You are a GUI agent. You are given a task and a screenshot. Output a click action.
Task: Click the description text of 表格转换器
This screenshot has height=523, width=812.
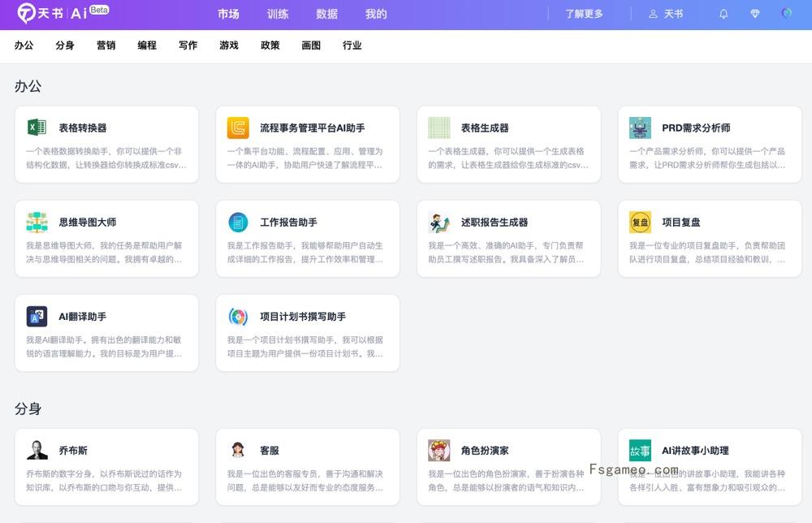(106, 158)
